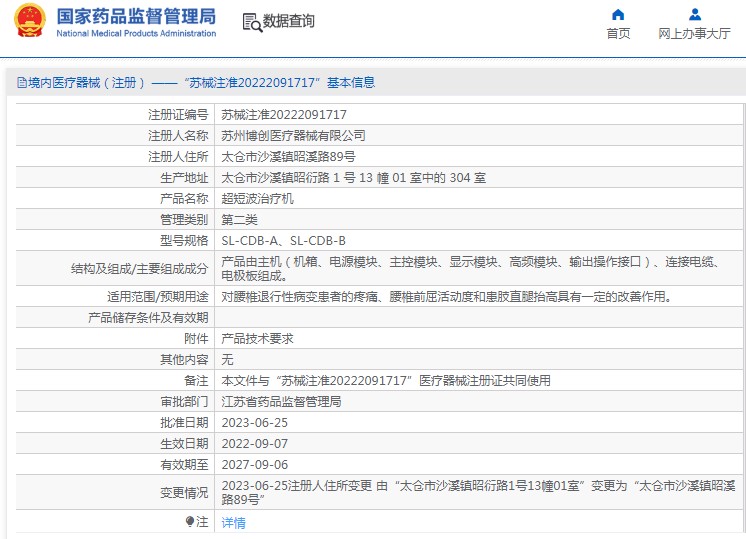
Task: Click the document icon before 境内医疗器械
Action: pos(21,83)
